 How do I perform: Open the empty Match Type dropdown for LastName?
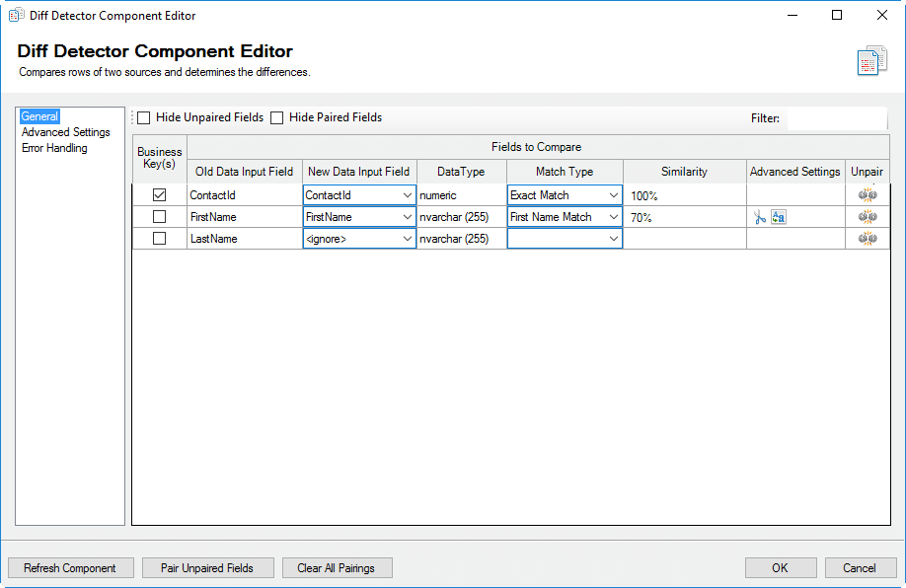[616, 238]
